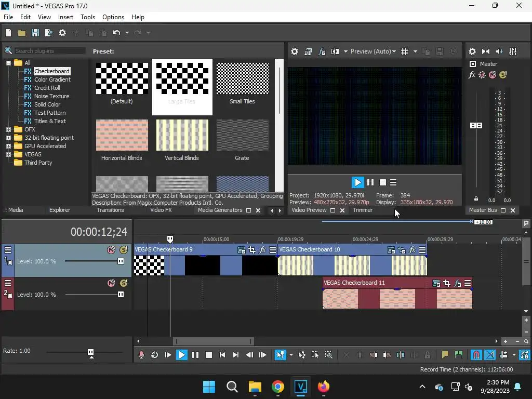The height and width of the screenshot is (399, 532).
Task: Expand the VEGAS folder
Action: [8, 154]
